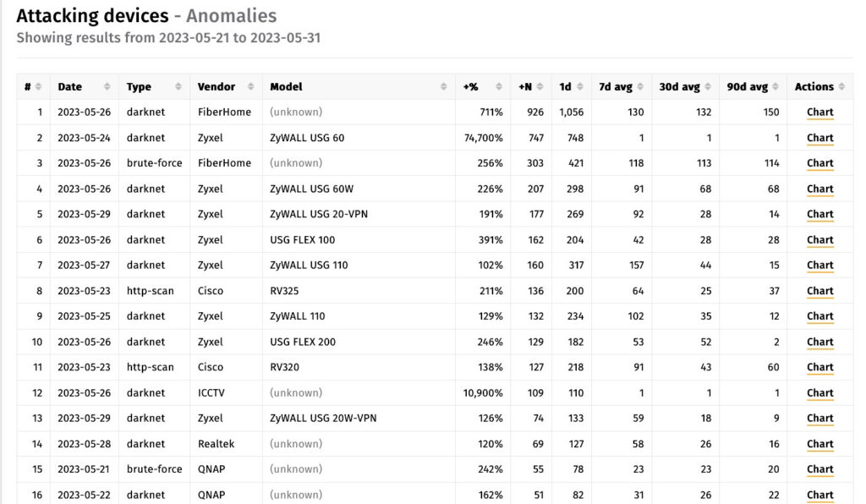Open Chart for ZyWALL USG 60 row
Viewport: 866px width, 504px height.
[x=819, y=138]
